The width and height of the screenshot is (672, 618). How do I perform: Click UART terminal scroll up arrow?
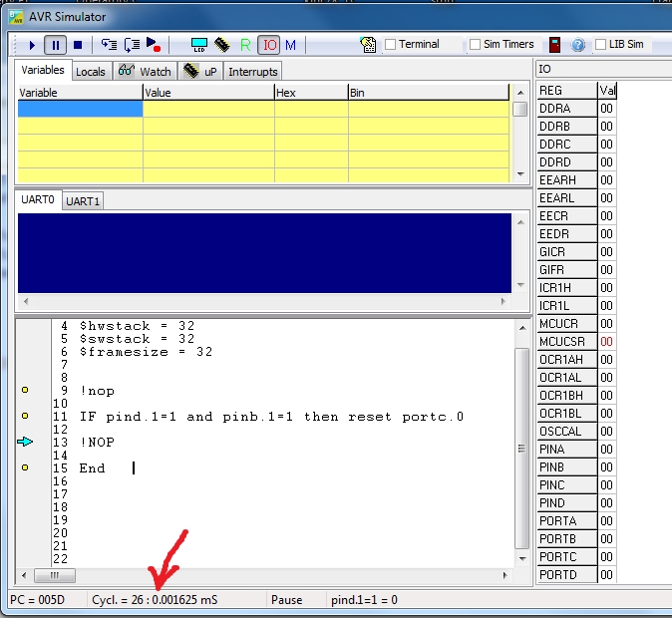pos(520,222)
